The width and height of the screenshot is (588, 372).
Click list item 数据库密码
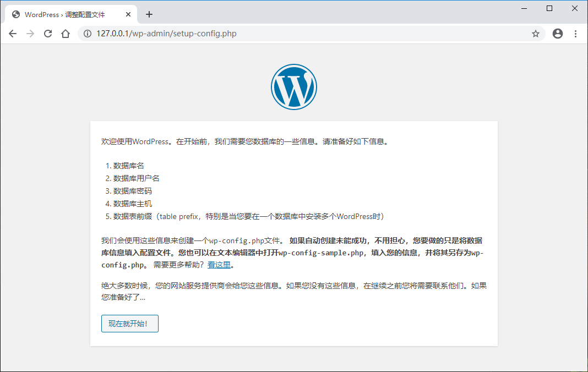132,192
